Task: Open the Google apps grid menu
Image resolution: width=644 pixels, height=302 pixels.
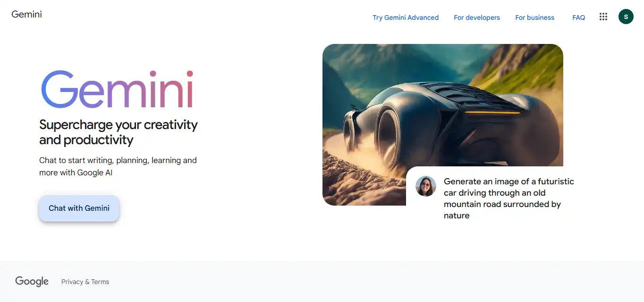Action: tap(603, 17)
